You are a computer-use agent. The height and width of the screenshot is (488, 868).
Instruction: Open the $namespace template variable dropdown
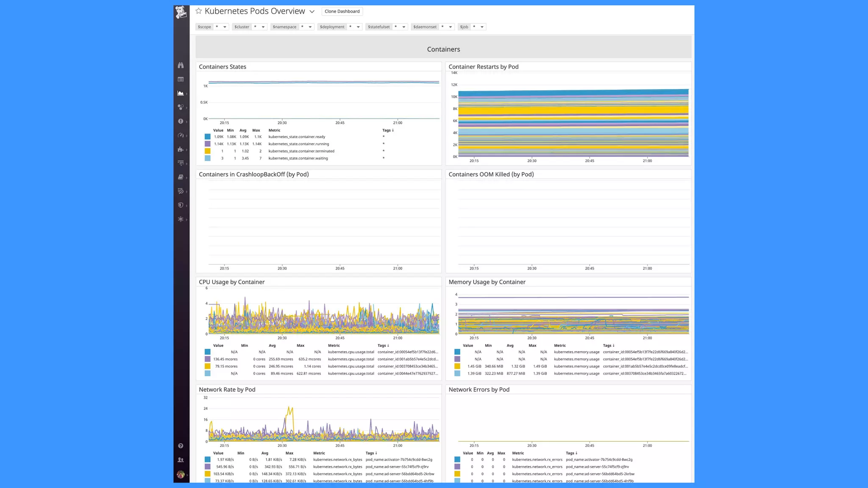[310, 27]
